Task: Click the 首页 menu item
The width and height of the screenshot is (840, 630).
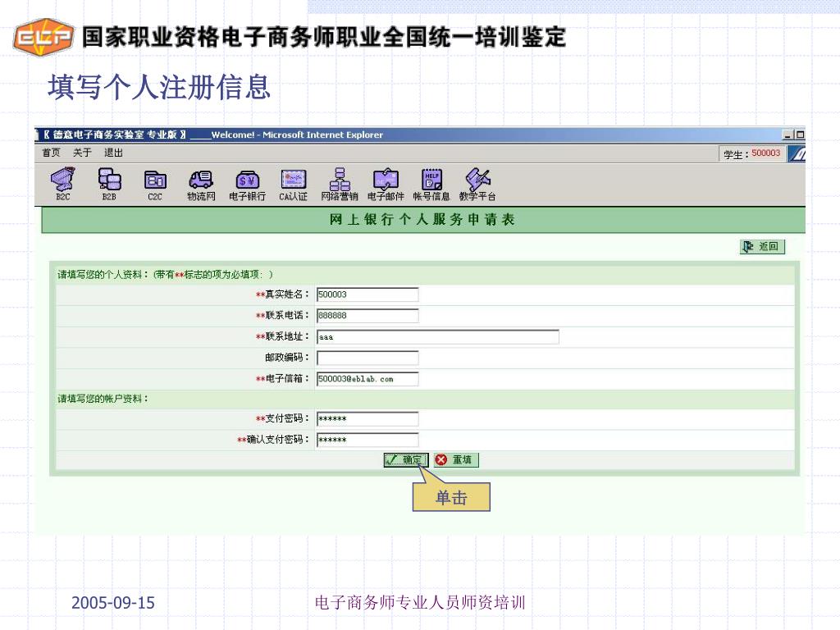Action: [51, 153]
